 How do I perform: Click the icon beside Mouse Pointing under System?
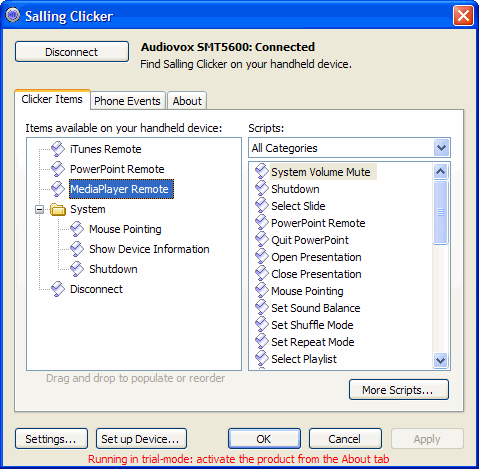pyautogui.click(x=77, y=229)
